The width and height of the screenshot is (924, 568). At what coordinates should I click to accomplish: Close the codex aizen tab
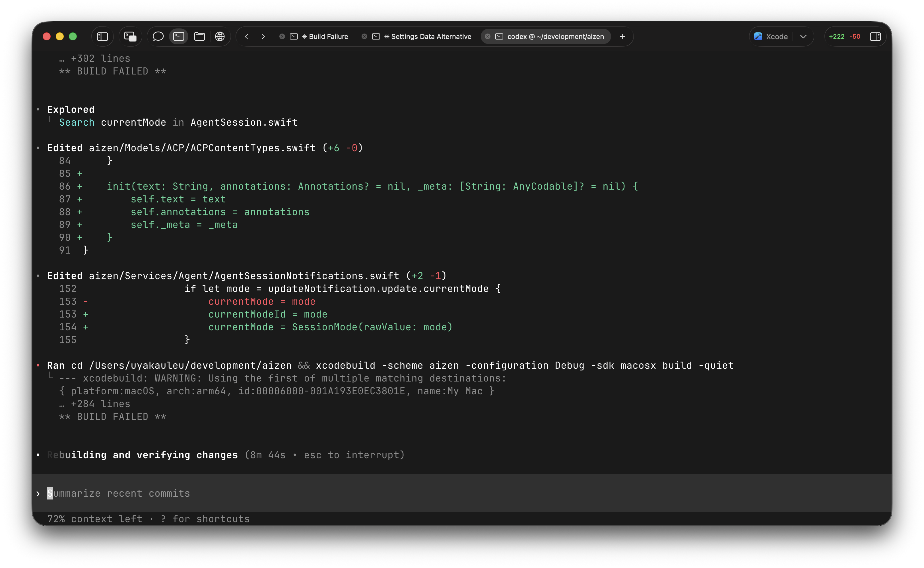pyautogui.click(x=488, y=36)
